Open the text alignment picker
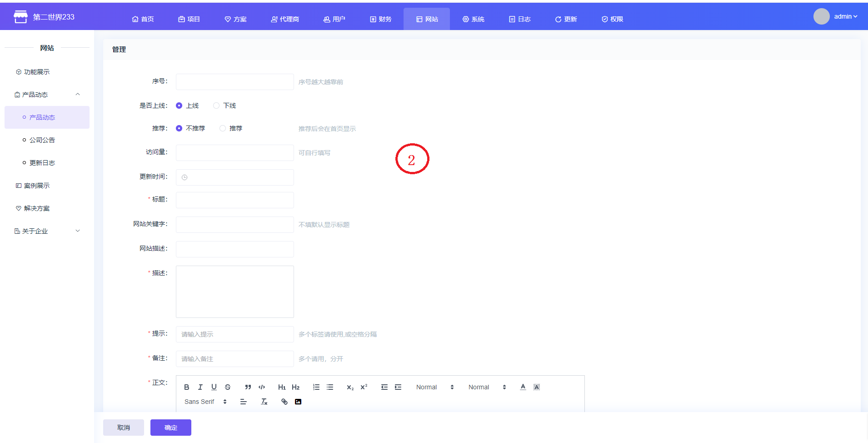868x443 pixels. (x=244, y=402)
